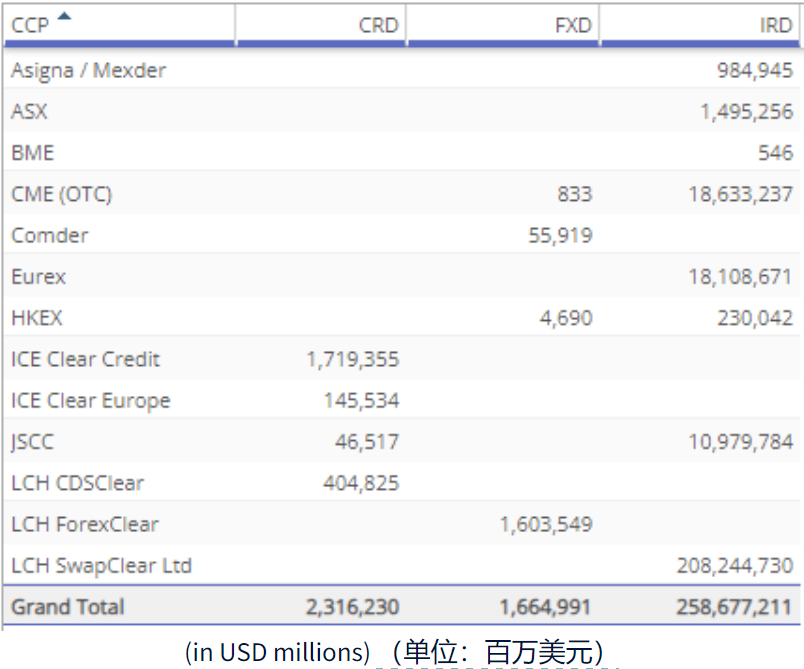Click LCH SwapClear IRD value 208,244,730
This screenshot has height=669, width=804.
[735, 566]
